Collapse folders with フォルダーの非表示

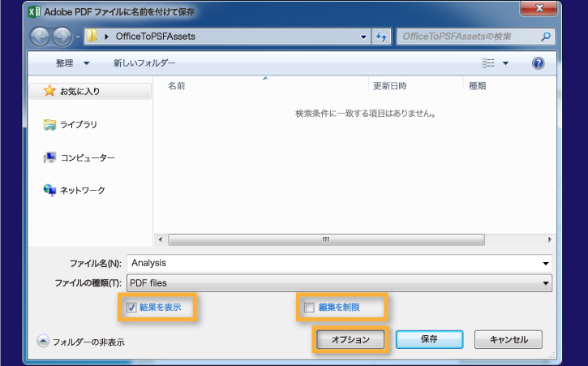click(80, 342)
